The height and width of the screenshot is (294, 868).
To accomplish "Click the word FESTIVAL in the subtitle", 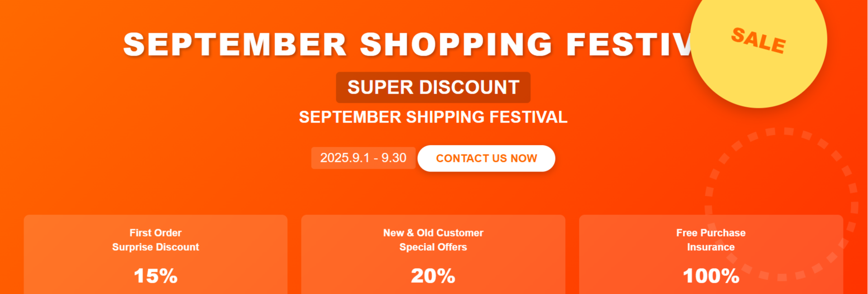I will (x=528, y=117).
